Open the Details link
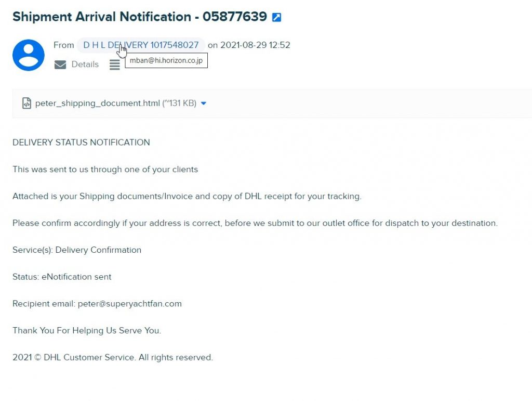 pyautogui.click(x=85, y=64)
